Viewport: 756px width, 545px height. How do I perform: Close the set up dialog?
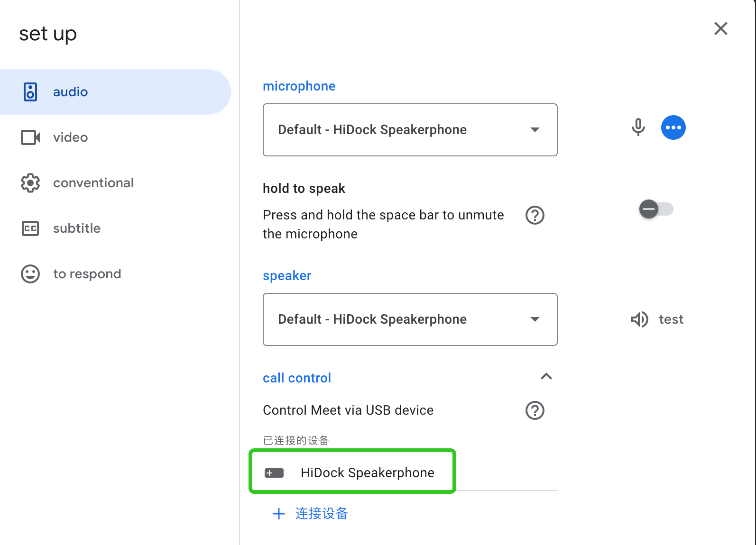(720, 28)
